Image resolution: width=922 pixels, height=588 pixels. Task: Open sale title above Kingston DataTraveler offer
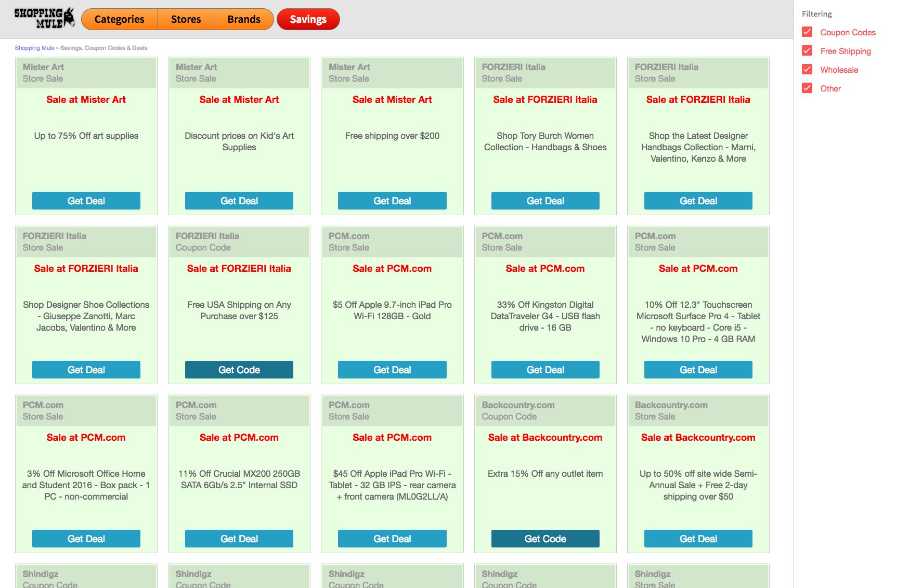pyautogui.click(x=546, y=269)
